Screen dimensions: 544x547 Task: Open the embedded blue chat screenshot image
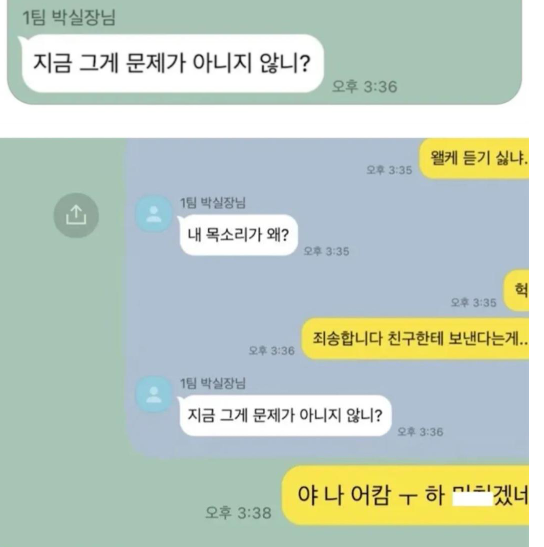click(327, 298)
